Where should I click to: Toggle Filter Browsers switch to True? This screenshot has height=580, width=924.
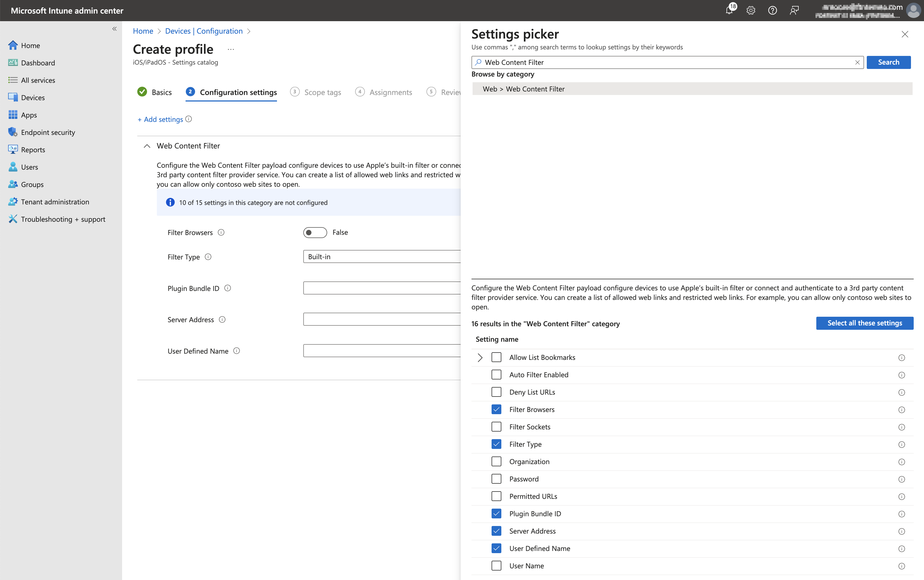[x=315, y=232]
